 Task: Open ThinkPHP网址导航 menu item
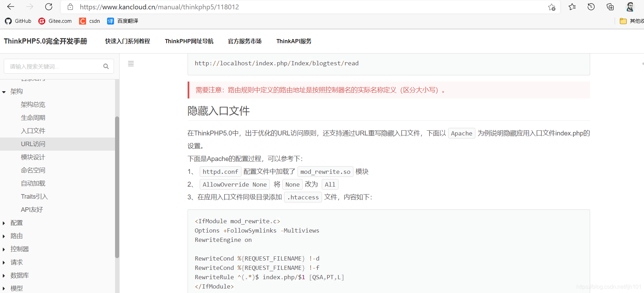(x=189, y=41)
